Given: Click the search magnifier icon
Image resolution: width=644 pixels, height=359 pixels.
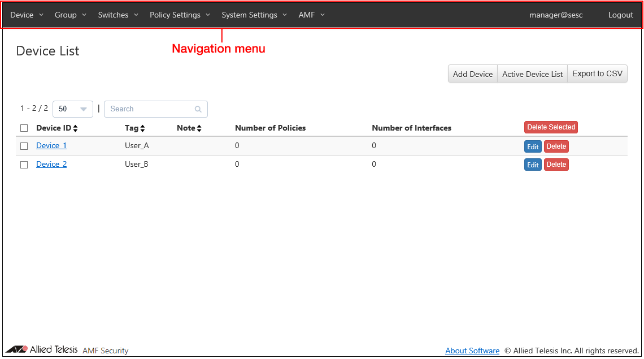Looking at the screenshot, I should click(198, 109).
